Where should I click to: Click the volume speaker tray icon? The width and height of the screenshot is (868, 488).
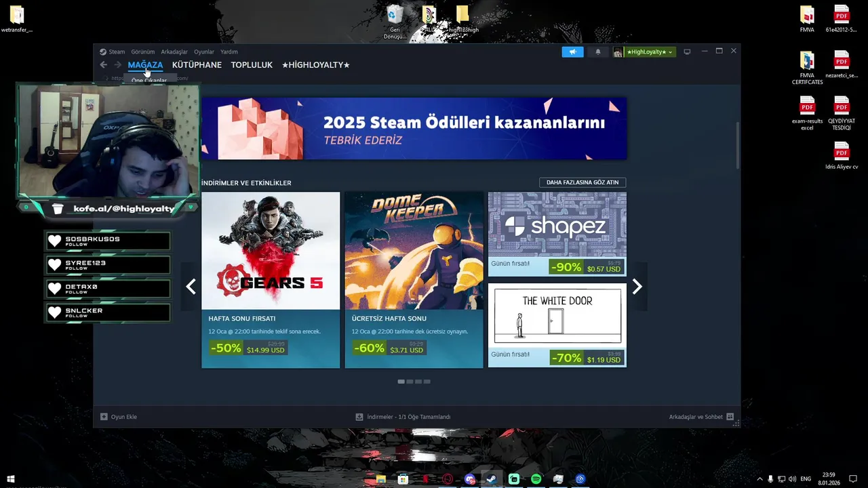pyautogui.click(x=792, y=479)
